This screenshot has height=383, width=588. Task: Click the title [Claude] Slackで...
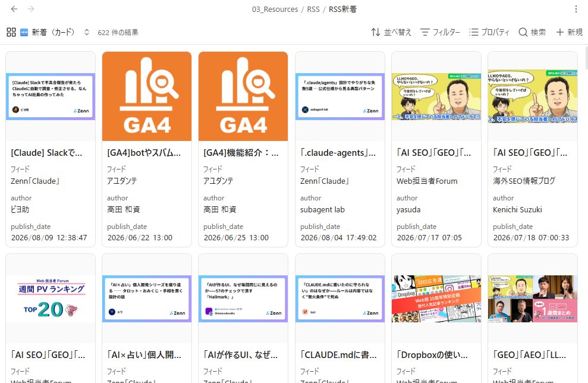[x=46, y=153]
